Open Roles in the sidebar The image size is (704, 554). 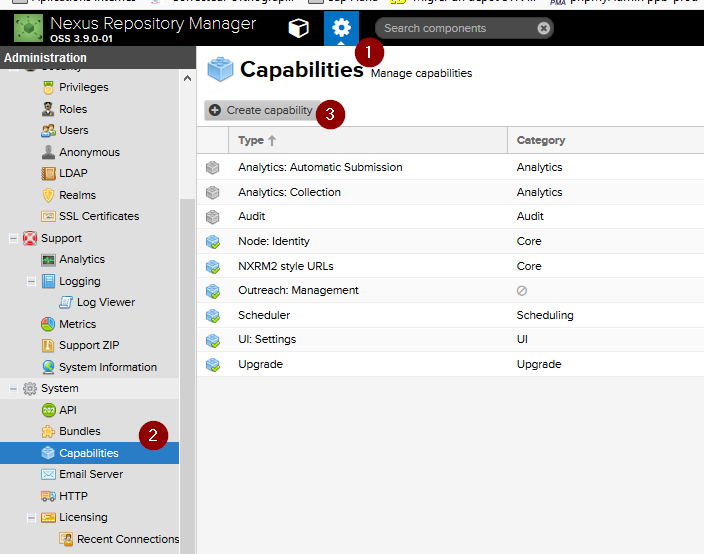click(73, 109)
